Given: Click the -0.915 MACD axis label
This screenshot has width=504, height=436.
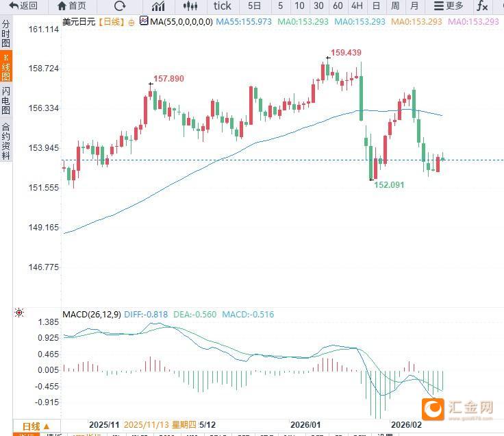Looking at the screenshot, I should pyautogui.click(x=47, y=402).
